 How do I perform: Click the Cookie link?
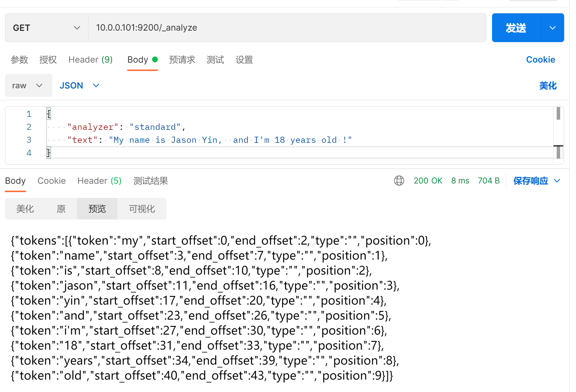click(541, 59)
